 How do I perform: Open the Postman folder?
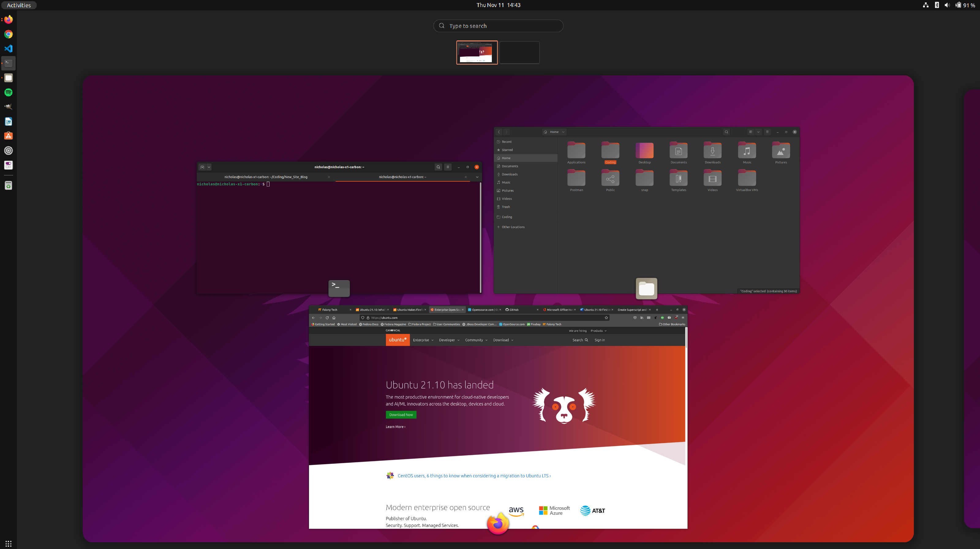point(576,181)
